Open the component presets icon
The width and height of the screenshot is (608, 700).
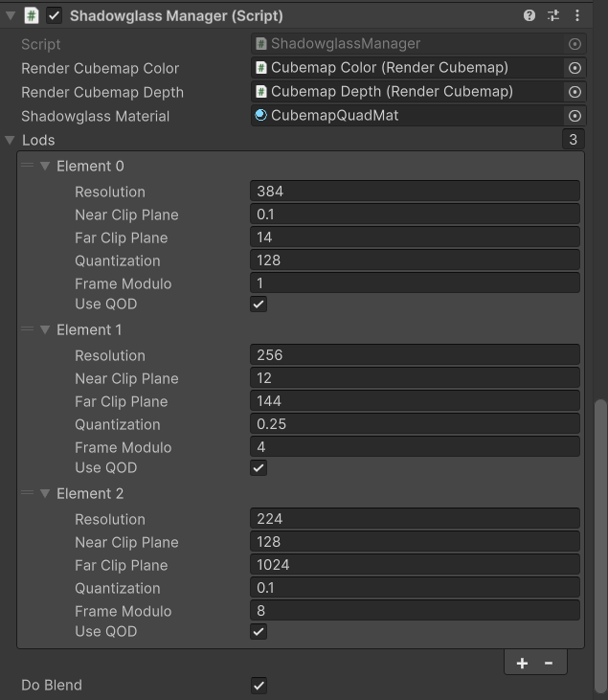(x=553, y=16)
